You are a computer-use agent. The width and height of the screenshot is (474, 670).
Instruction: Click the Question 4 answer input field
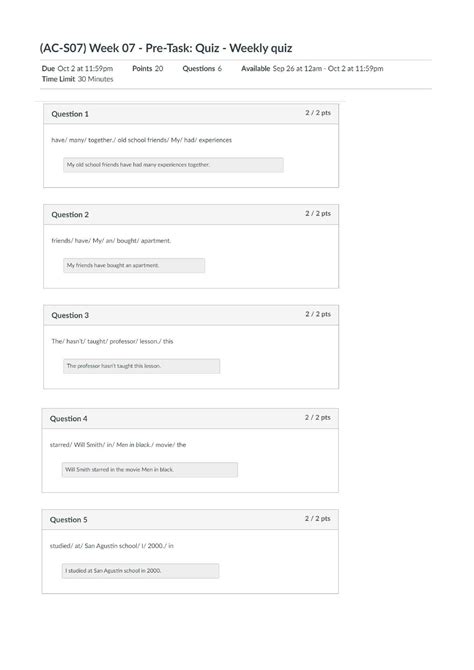150,470
